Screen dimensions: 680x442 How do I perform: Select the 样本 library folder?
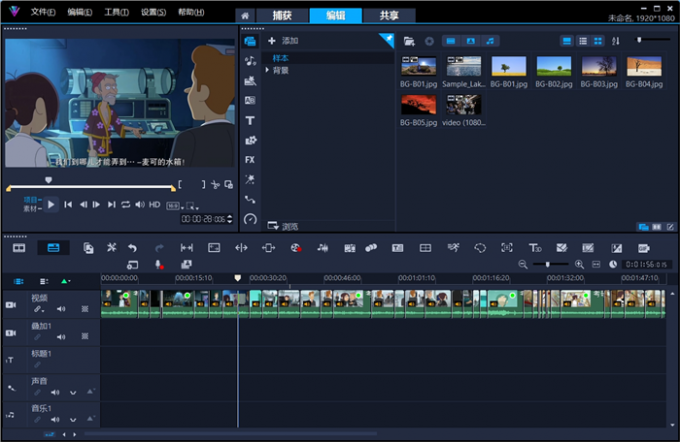(x=280, y=58)
